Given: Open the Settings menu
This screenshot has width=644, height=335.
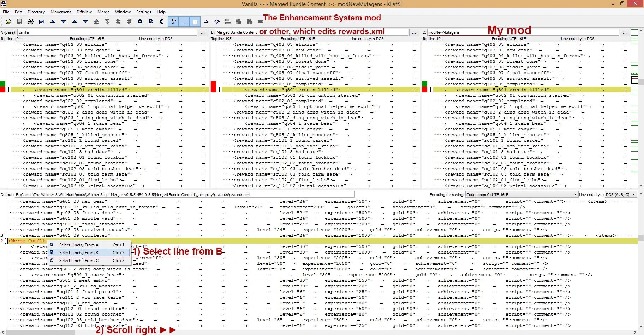Looking at the screenshot, I should [144, 12].
